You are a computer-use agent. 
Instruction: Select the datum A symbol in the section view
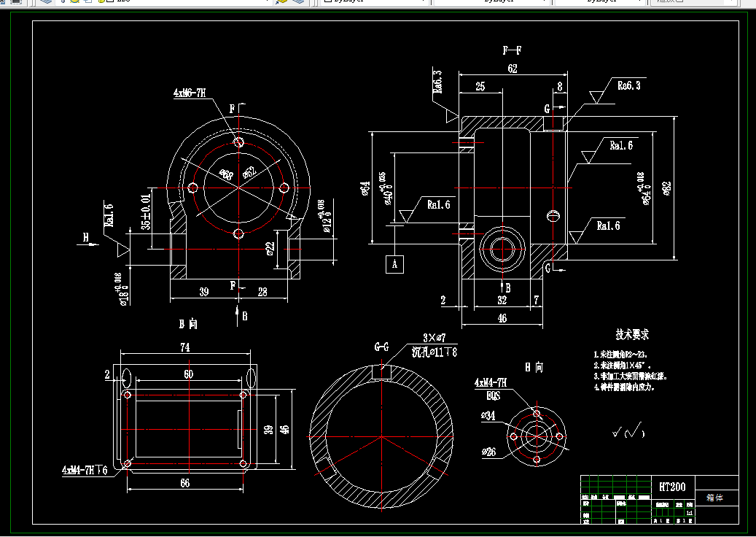click(x=394, y=266)
